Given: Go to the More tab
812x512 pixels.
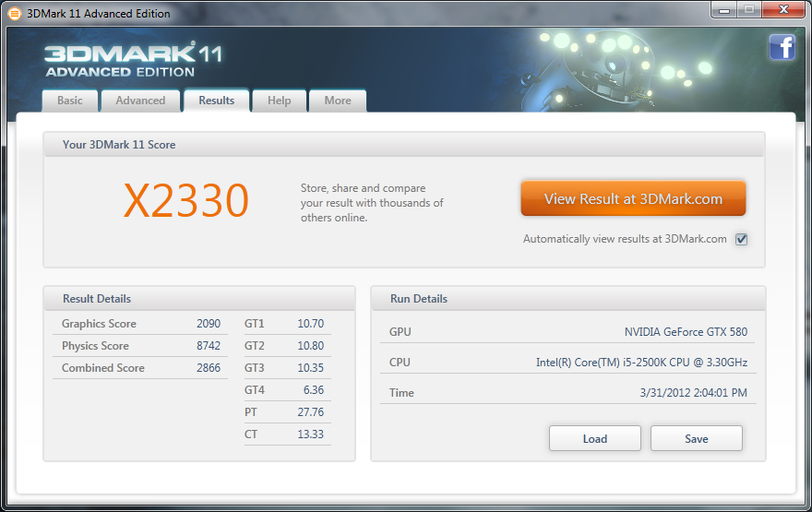Looking at the screenshot, I should click(x=338, y=101).
